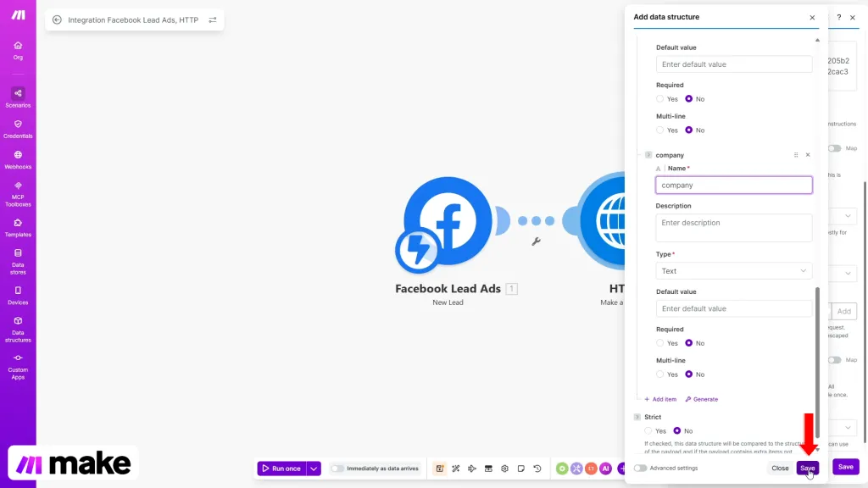The height and width of the screenshot is (488, 868).
Task: Click Generate link
Action: coord(701,400)
